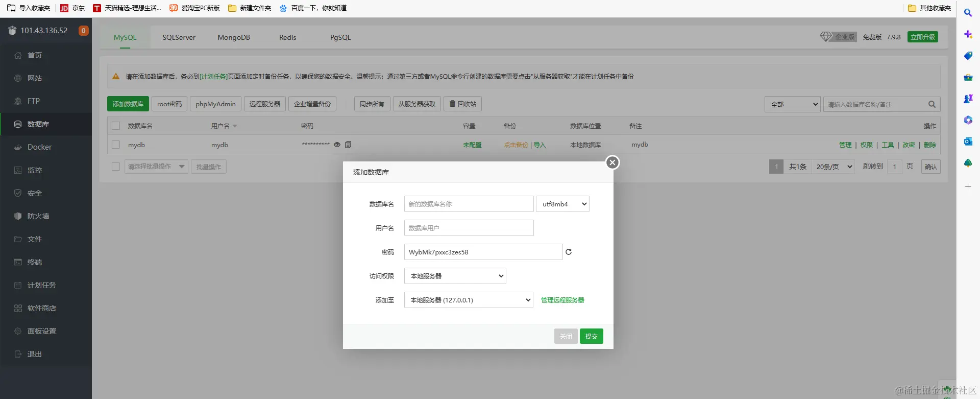Switch to the MySQL tab
This screenshot has width=980, height=399.
(x=125, y=37)
